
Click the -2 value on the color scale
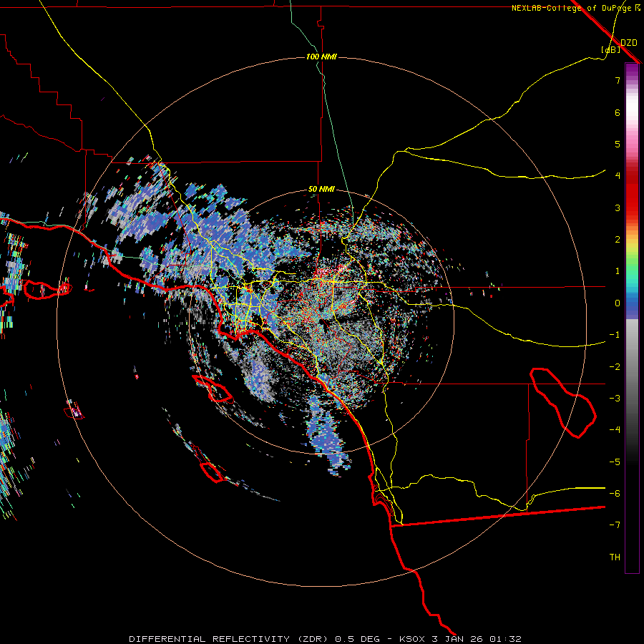615,367
